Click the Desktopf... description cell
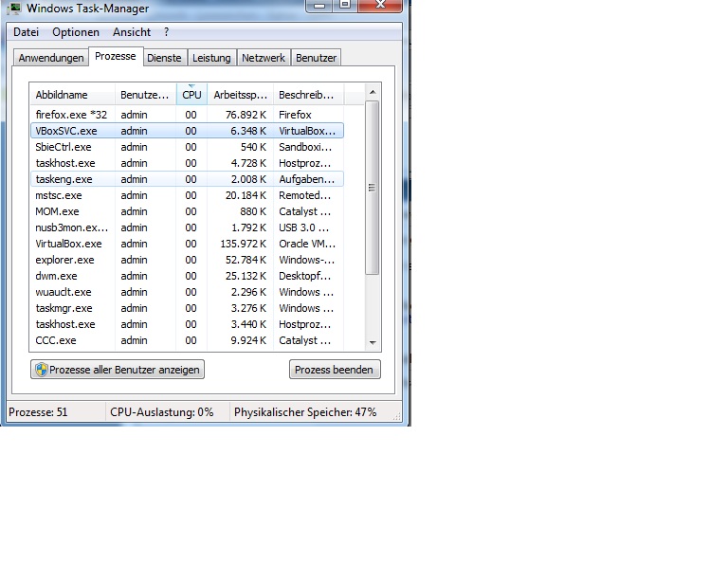728x582 pixels. click(x=304, y=276)
